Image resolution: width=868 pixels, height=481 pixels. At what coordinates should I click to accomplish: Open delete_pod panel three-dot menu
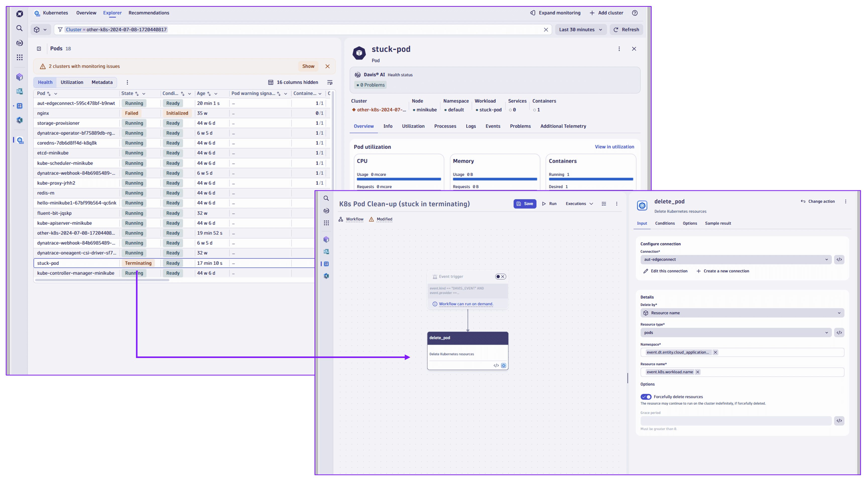845,202
